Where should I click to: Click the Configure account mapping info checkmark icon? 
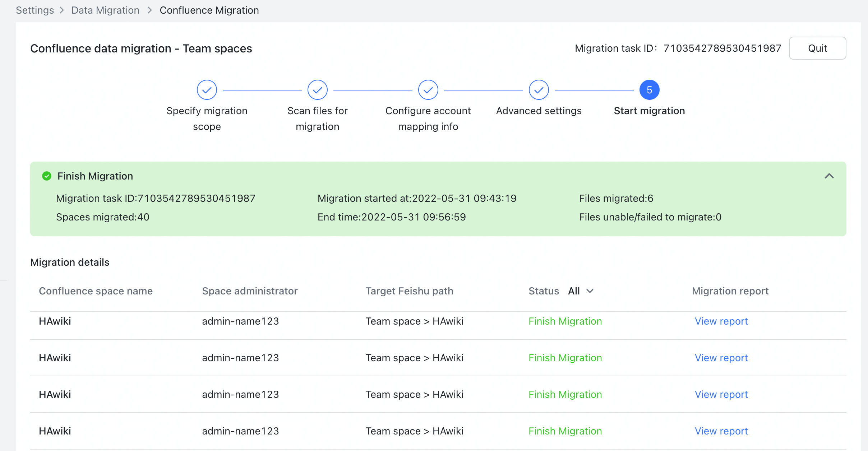click(428, 90)
